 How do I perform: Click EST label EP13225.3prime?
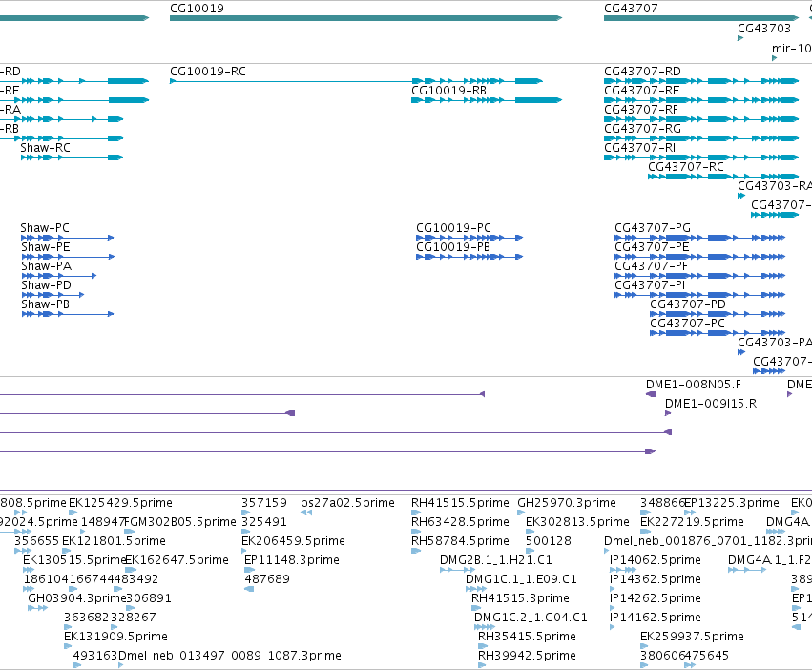point(731,503)
